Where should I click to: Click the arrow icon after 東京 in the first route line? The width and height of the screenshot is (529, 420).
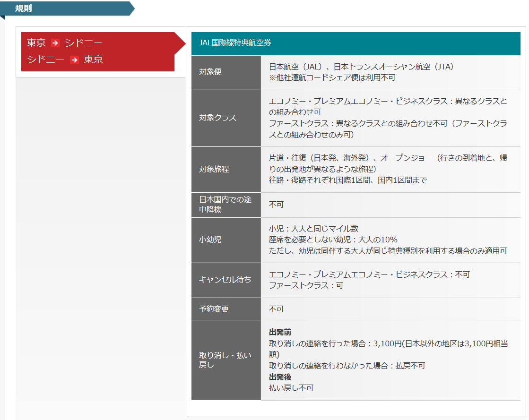(55, 43)
